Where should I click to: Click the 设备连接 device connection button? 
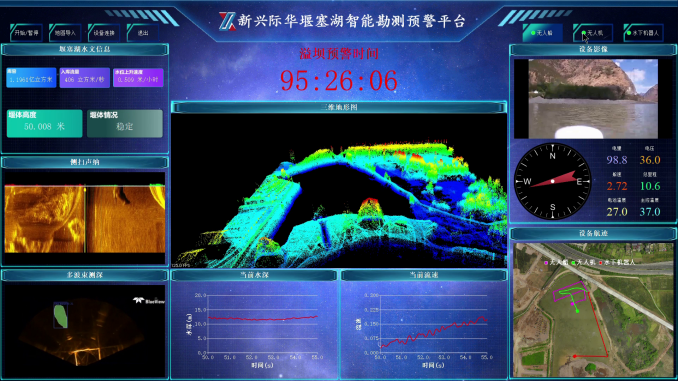pyautogui.click(x=104, y=33)
